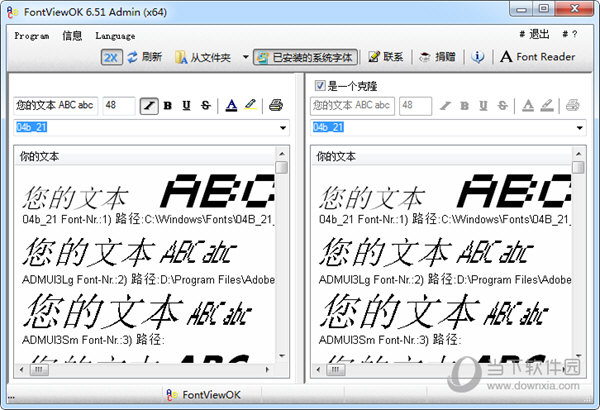
Task: Click the # 退出 exit menu item
Action: [535, 34]
